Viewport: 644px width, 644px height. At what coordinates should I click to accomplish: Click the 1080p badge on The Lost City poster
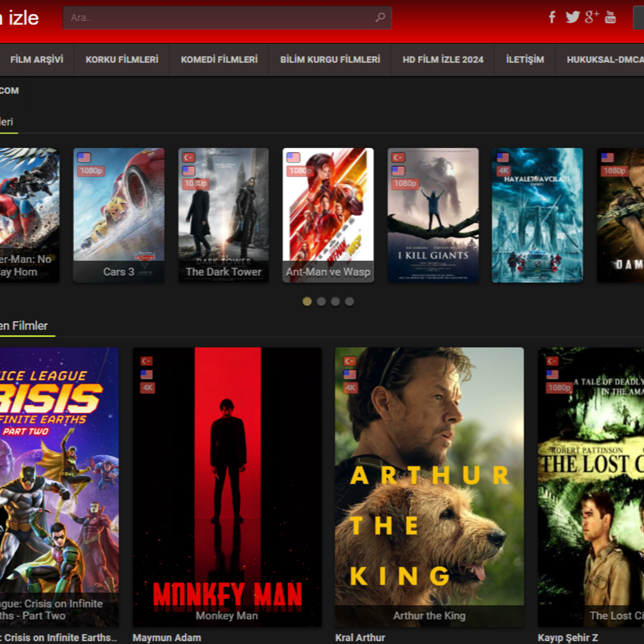(559, 388)
